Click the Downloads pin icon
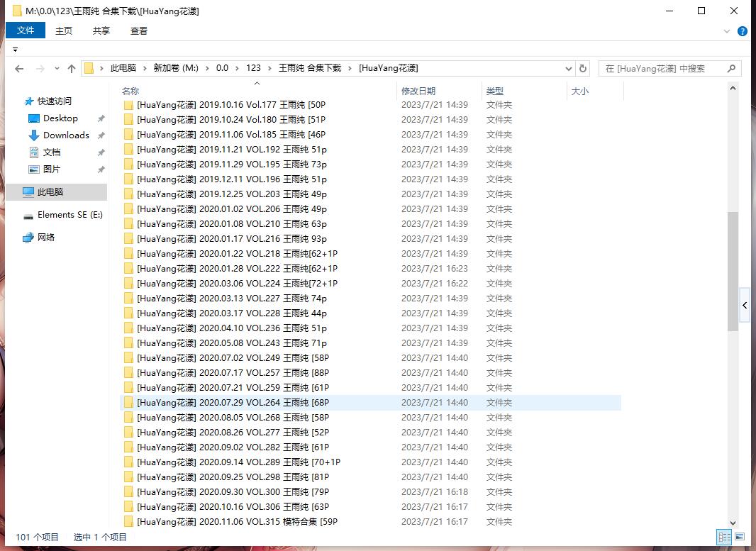Image resolution: width=756 pixels, height=551 pixels. point(101,135)
